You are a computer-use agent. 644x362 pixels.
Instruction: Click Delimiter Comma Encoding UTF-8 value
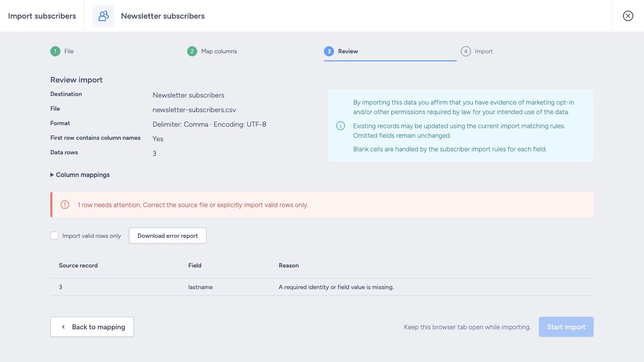(x=209, y=124)
